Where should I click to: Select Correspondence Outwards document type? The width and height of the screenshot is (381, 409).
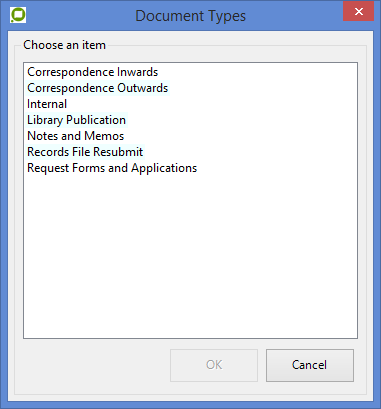coord(98,88)
